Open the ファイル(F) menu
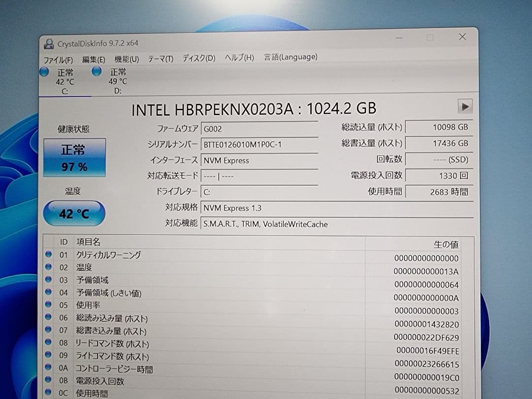This screenshot has width=532, height=399. 58,60
